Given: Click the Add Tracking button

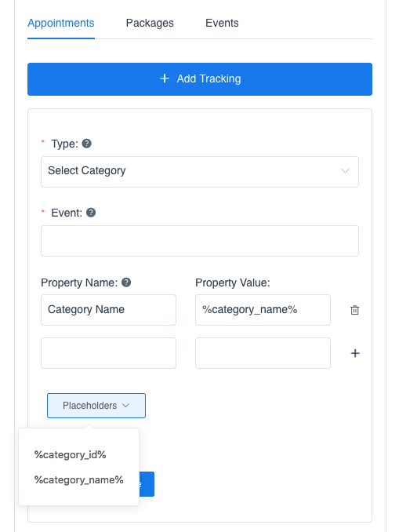Looking at the screenshot, I should 200,79.
